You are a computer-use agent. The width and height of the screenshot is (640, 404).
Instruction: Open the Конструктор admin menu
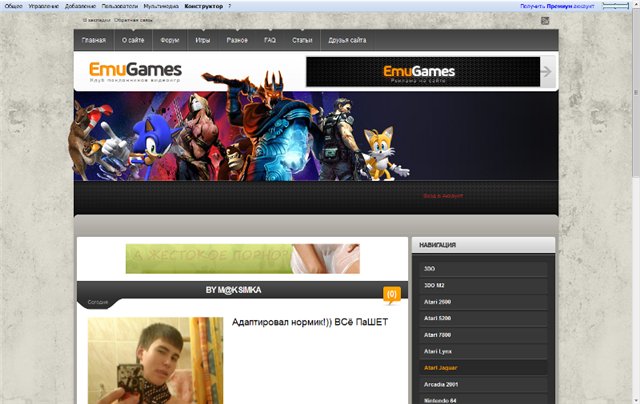tap(204, 6)
